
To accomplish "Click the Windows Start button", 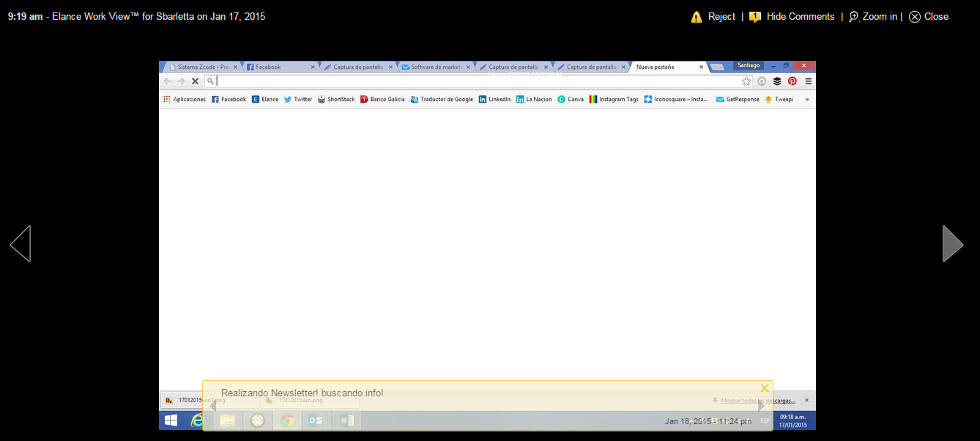I will click(171, 420).
